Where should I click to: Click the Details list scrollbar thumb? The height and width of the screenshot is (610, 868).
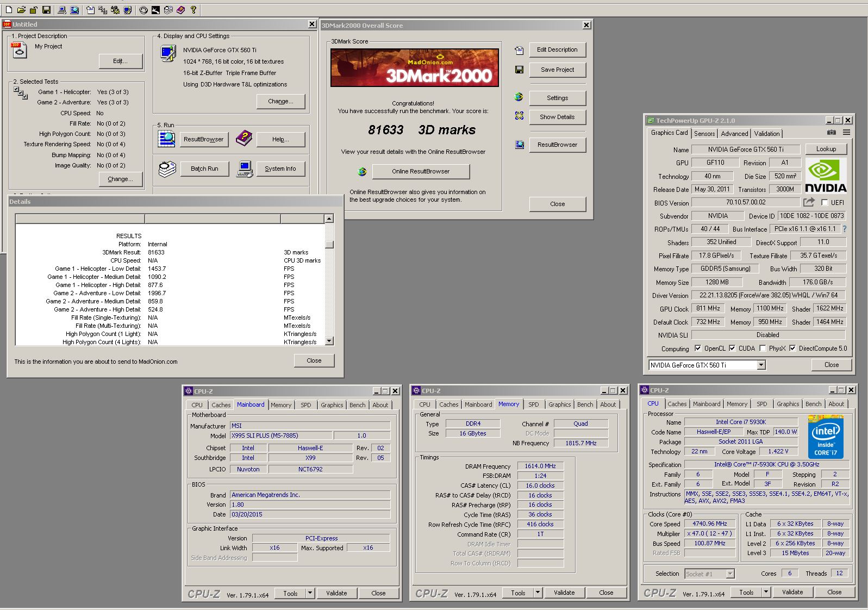point(329,244)
